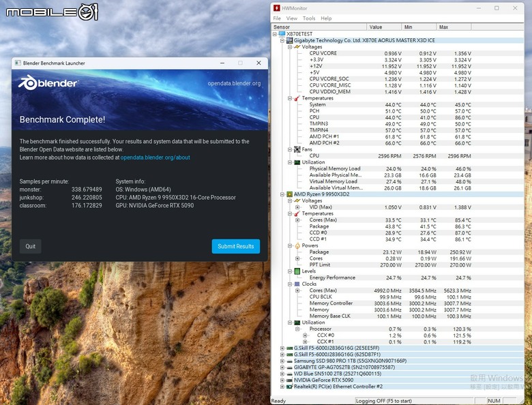The height and width of the screenshot is (405, 532).
Task: Collapse the motherboard Temperatures section
Action: 290,98
